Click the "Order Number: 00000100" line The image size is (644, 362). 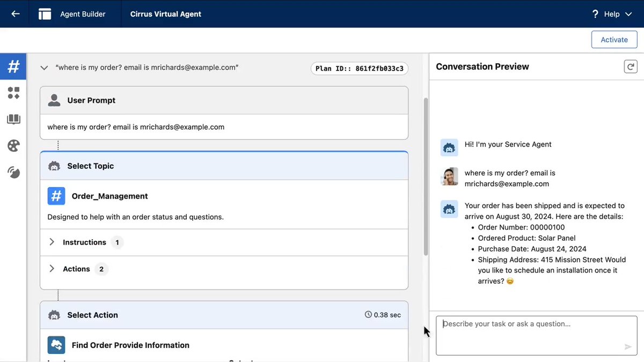click(x=521, y=227)
